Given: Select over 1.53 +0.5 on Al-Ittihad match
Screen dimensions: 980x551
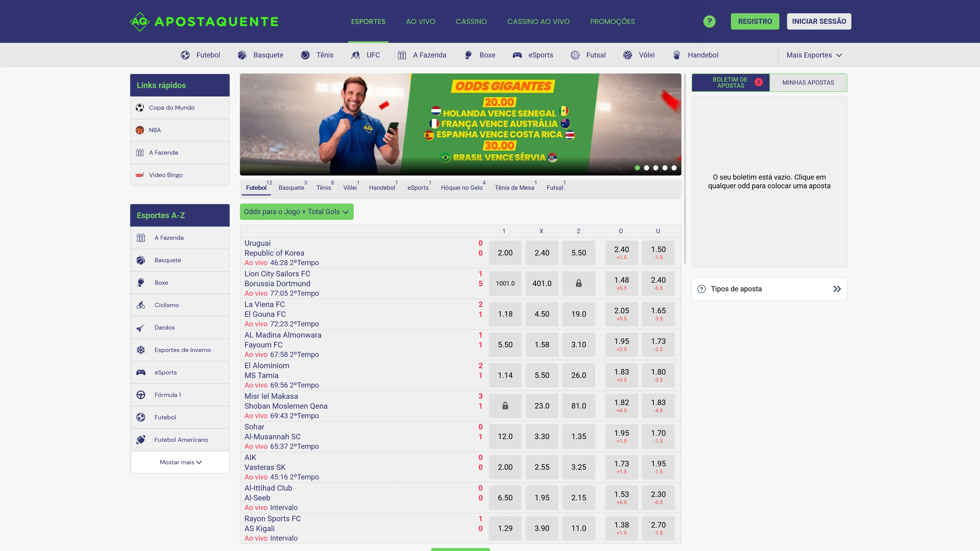Looking at the screenshot, I should [622, 498].
